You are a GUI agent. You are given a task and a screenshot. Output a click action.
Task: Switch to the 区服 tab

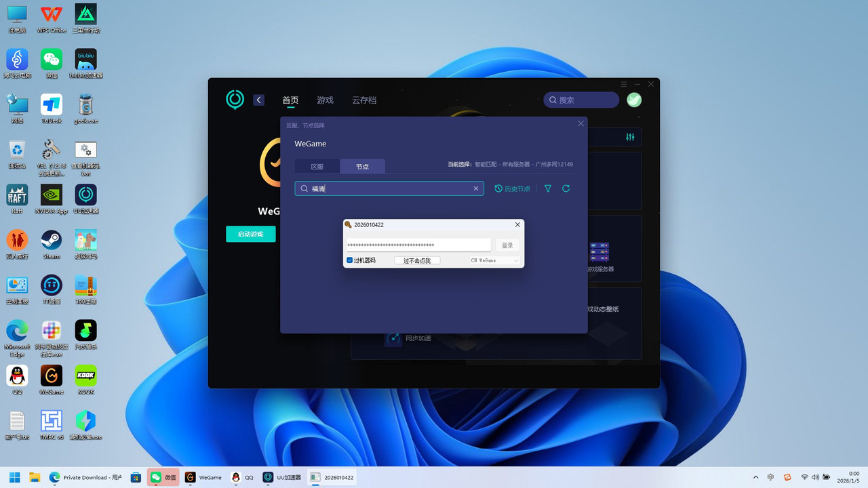pos(317,166)
